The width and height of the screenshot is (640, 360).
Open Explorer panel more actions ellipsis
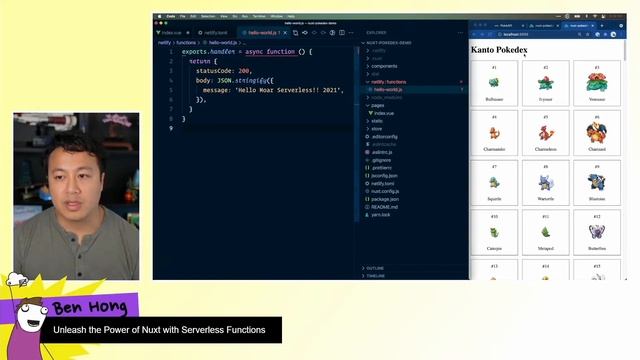click(460, 33)
